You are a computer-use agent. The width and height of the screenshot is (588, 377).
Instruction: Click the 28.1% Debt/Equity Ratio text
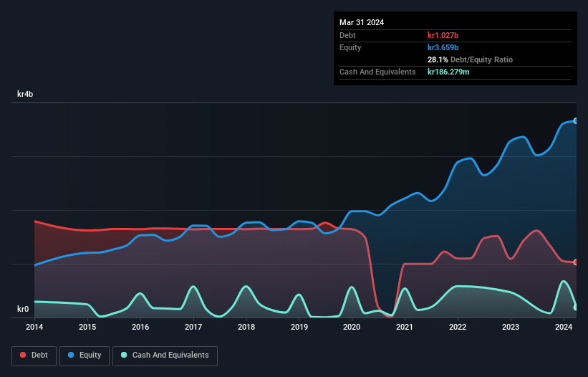(x=470, y=59)
